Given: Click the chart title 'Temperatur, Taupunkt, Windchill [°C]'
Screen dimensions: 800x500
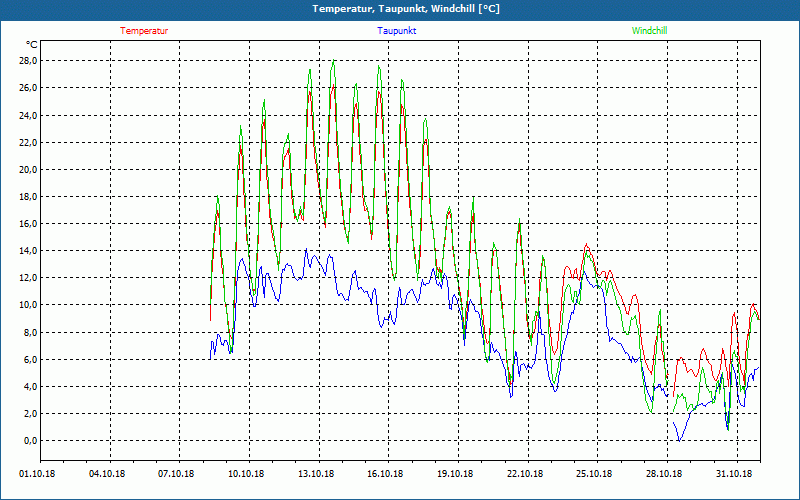Looking at the screenshot, I should pyautogui.click(x=406, y=9).
